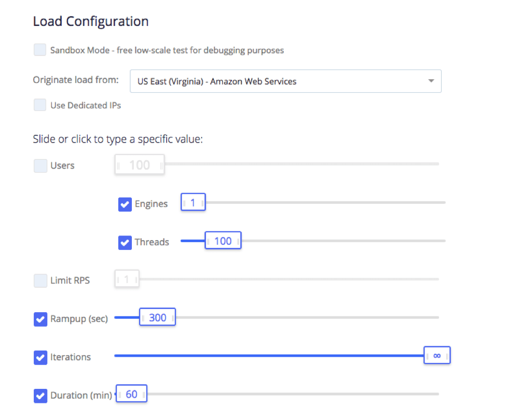Image resolution: width=506 pixels, height=420 pixels.
Task: Uncheck the Iterations checkbox
Action: [40, 358]
